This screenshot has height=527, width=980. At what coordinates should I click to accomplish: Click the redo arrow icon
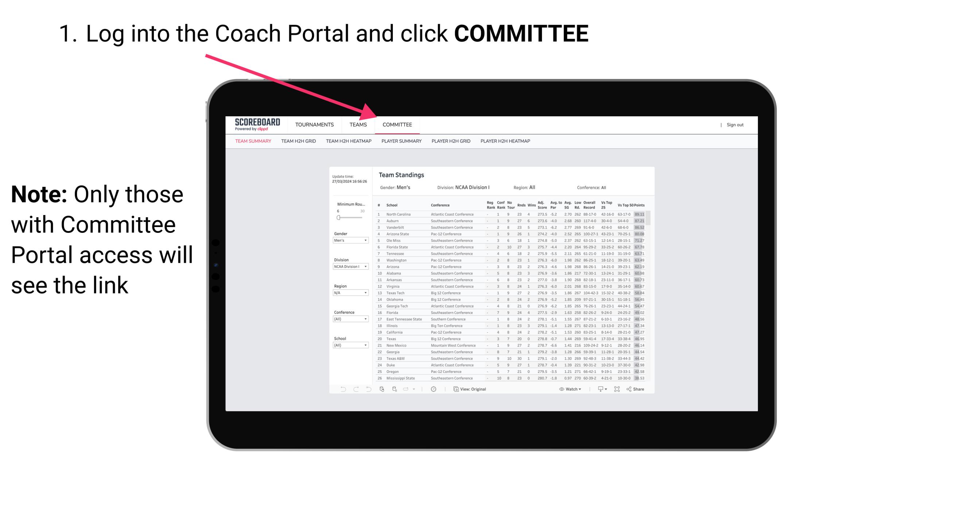click(353, 389)
